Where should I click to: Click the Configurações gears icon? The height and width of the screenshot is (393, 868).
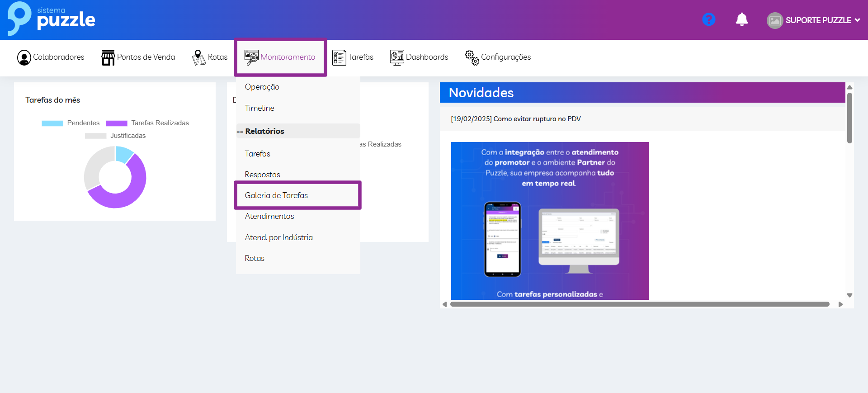coord(472,57)
